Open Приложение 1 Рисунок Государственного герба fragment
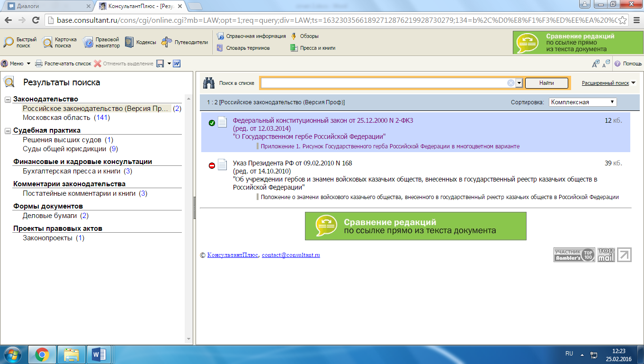Screen dimensions: 644x364 (390, 146)
